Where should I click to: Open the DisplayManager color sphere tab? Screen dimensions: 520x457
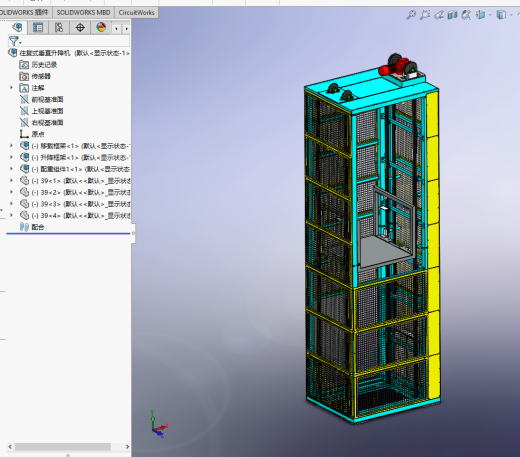(101, 27)
